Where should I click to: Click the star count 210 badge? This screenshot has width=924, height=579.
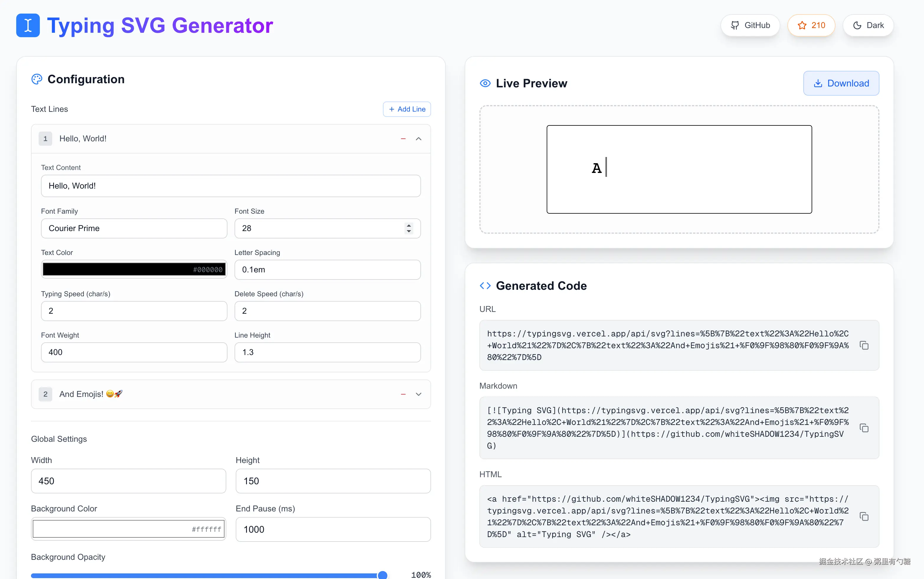(811, 25)
